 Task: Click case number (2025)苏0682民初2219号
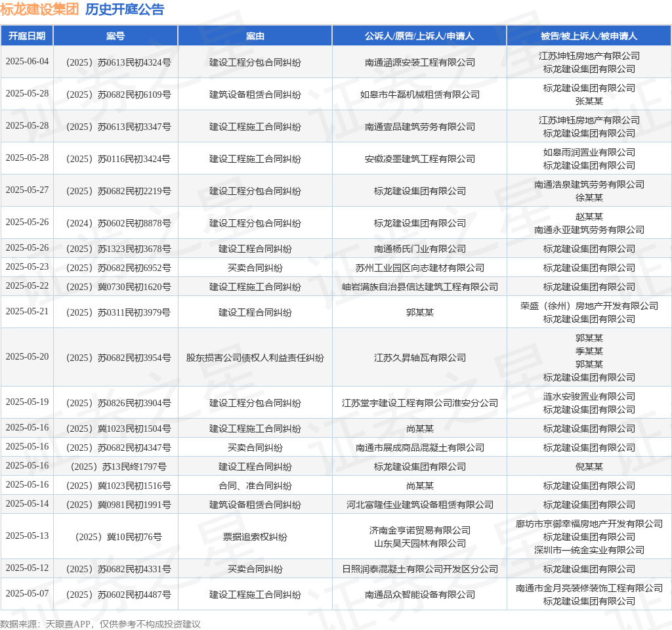pyautogui.click(x=118, y=191)
